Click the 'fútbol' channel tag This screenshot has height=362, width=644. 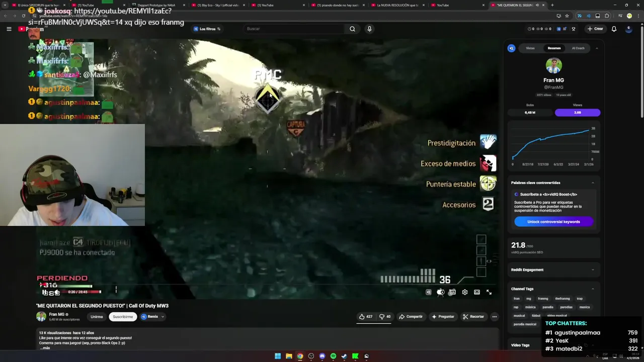coord(536,315)
